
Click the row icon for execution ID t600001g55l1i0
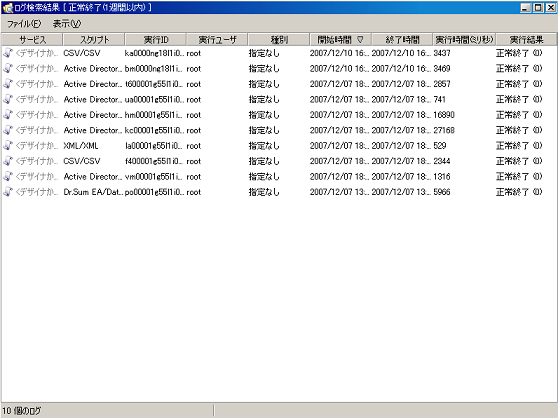[x=8, y=84]
